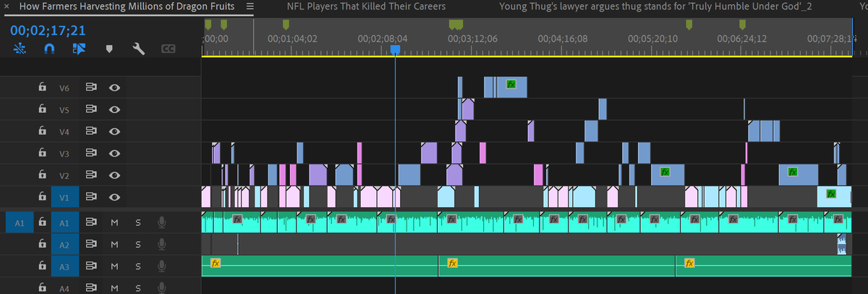The height and width of the screenshot is (294, 868).
Task: Toggle sync lock on track A2
Action: point(92,244)
